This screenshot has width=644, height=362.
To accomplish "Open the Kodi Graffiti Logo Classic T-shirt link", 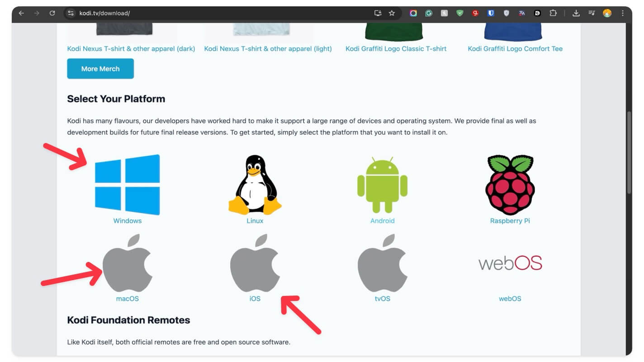I will tap(396, 48).
